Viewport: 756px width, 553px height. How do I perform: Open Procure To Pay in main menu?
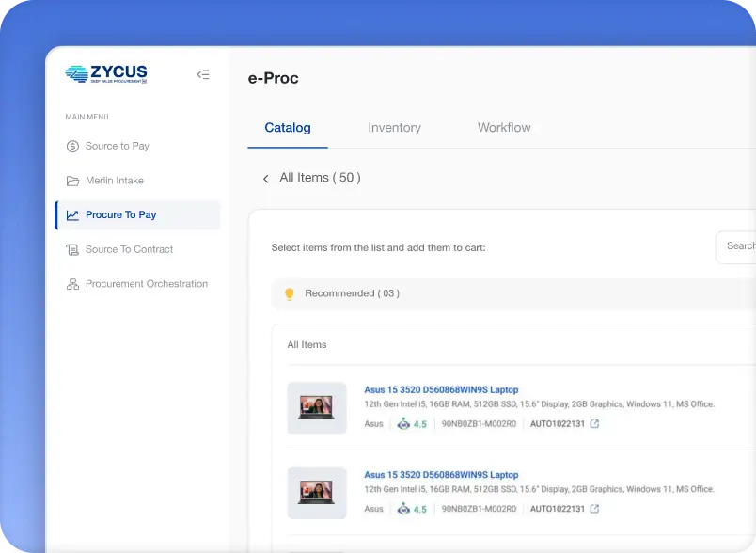coord(120,215)
